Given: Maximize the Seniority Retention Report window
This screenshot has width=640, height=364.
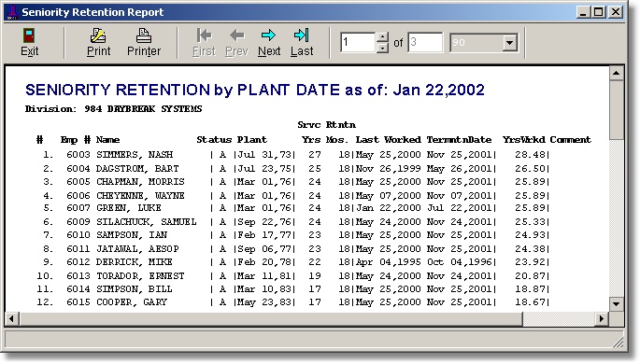Looking at the screenshot, I should pyautogui.click(x=599, y=12).
